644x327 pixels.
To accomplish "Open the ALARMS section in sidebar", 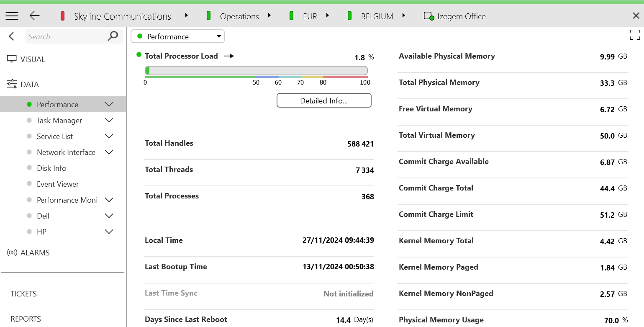I will [35, 253].
